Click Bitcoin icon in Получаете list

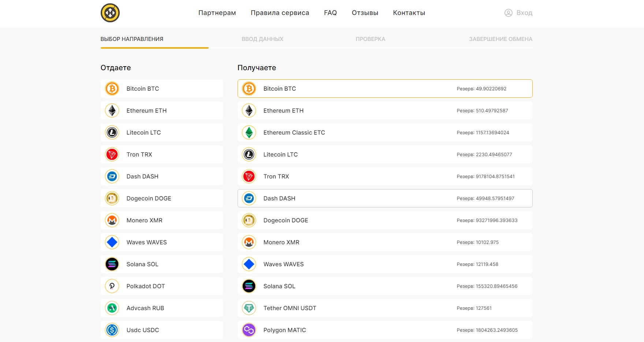coord(249,89)
